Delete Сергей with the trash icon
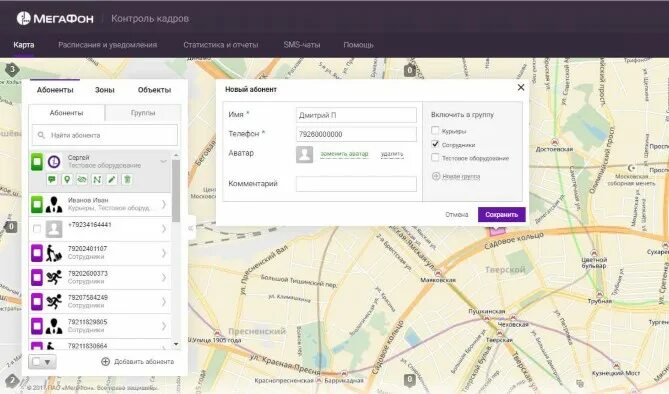 click(127, 179)
